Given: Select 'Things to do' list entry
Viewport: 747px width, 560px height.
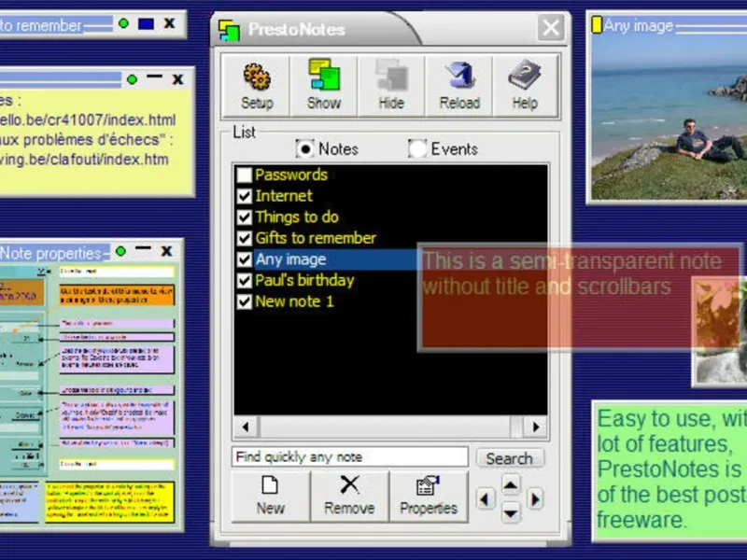Looking at the screenshot, I should [x=297, y=217].
